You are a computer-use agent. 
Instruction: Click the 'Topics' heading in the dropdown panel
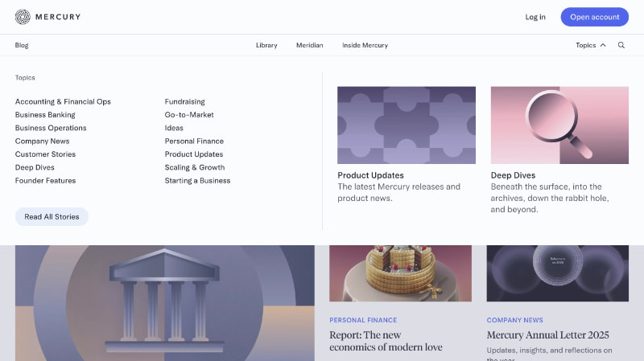click(25, 77)
